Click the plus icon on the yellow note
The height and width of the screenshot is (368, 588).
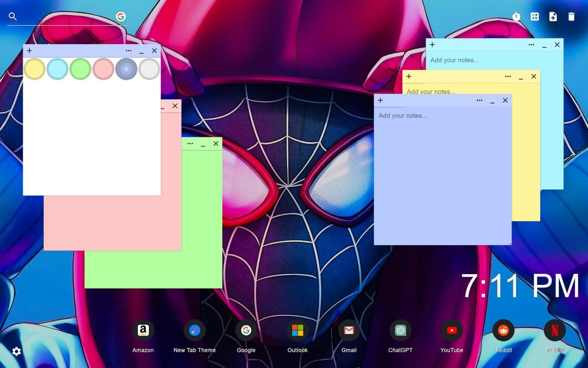click(x=409, y=76)
